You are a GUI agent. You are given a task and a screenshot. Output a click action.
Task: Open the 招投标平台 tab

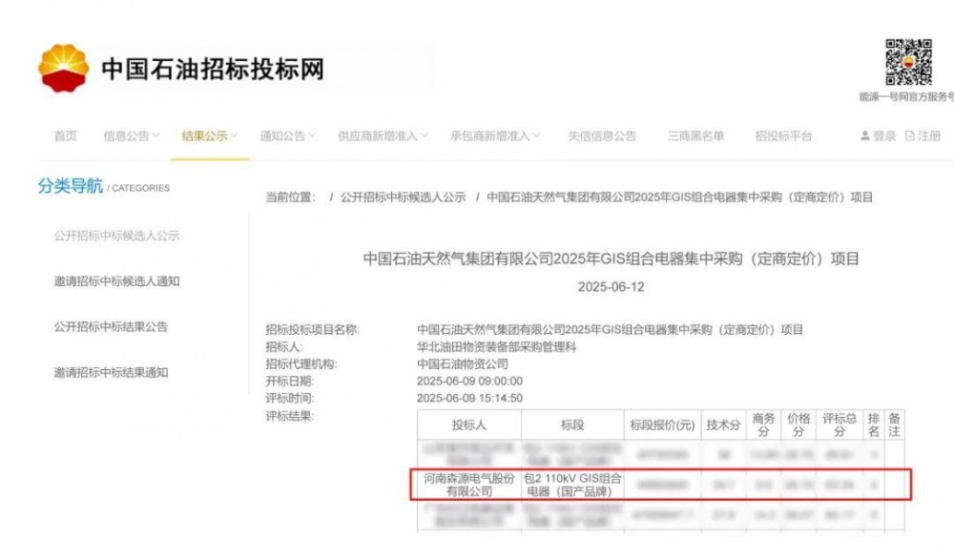coord(783,135)
